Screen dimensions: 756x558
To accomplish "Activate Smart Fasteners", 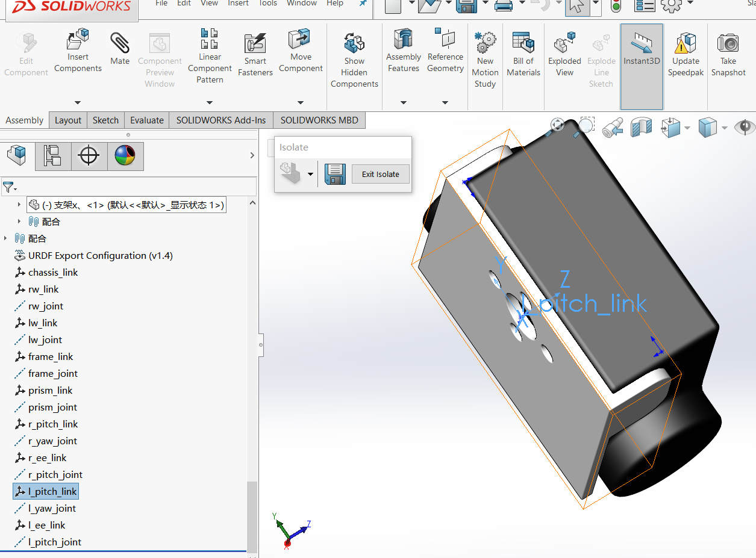I will tap(255, 51).
